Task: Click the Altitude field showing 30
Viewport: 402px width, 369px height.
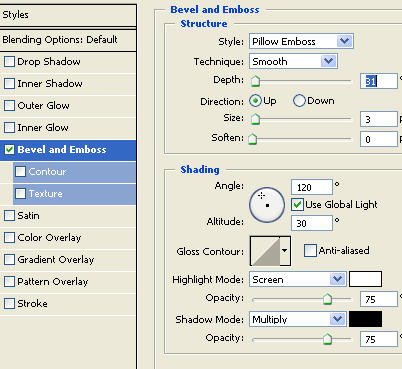Action: (x=312, y=223)
